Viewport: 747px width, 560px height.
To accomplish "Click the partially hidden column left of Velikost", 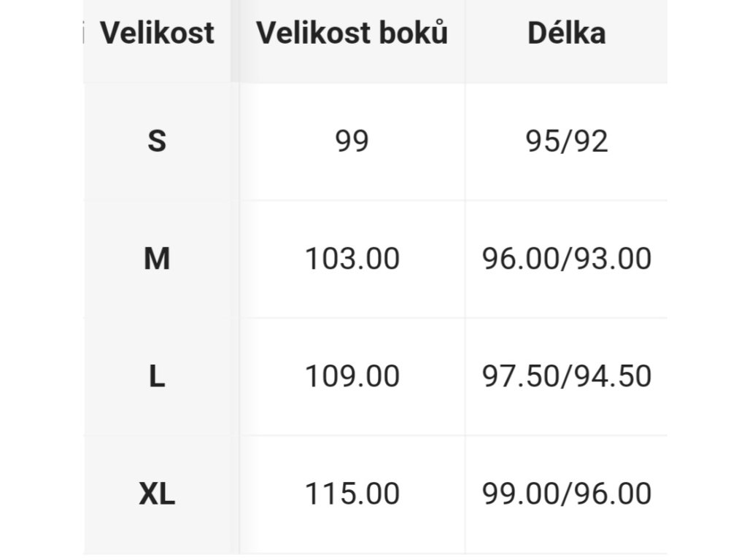I will [84, 34].
